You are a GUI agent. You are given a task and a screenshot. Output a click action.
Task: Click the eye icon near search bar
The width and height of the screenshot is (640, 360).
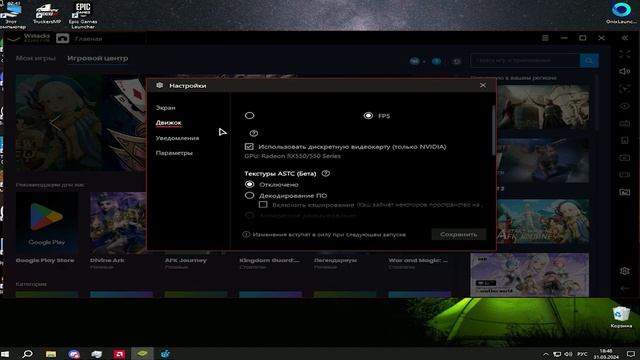pos(456,62)
